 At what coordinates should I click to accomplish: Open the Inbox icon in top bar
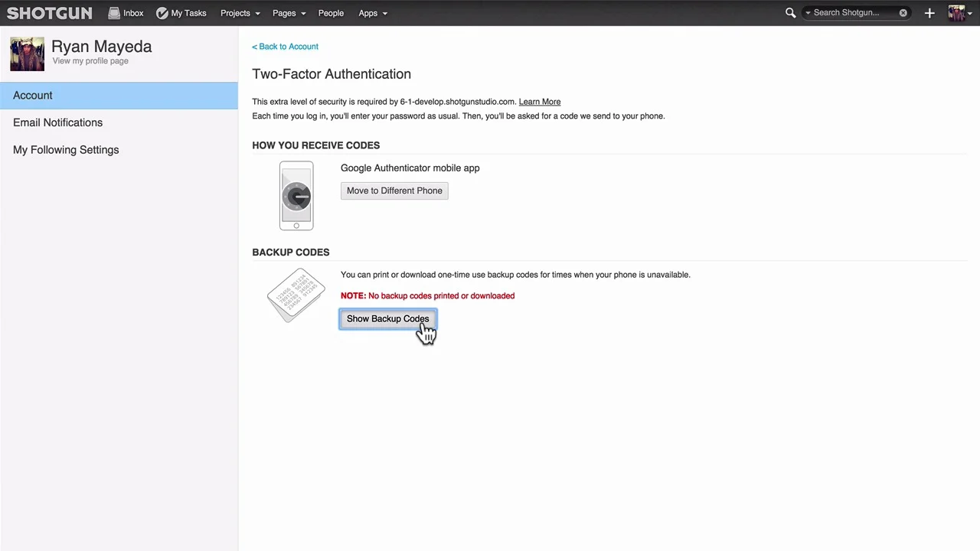click(x=114, y=13)
